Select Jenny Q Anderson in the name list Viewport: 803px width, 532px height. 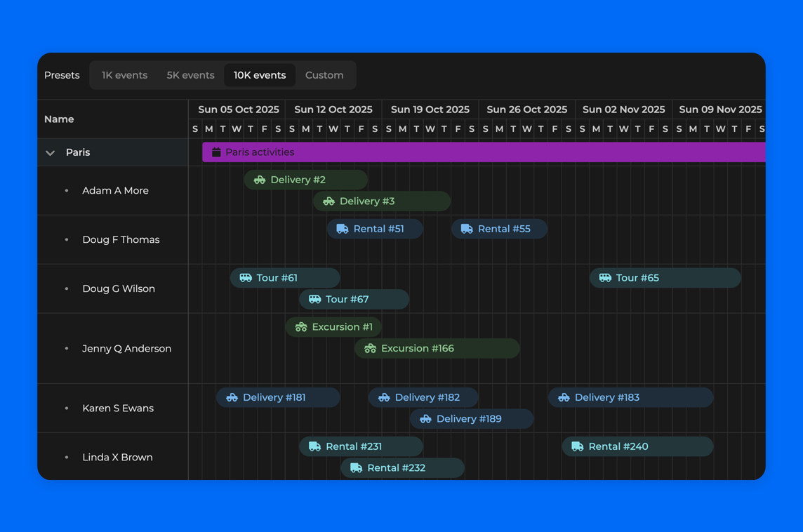[126, 349]
